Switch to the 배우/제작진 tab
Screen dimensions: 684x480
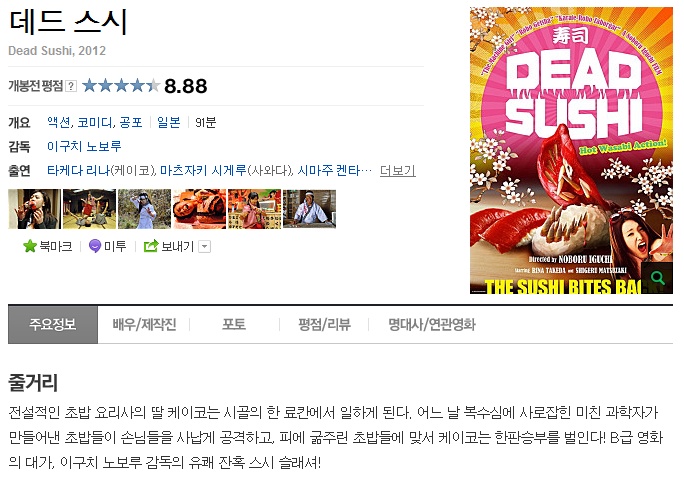[x=144, y=324]
